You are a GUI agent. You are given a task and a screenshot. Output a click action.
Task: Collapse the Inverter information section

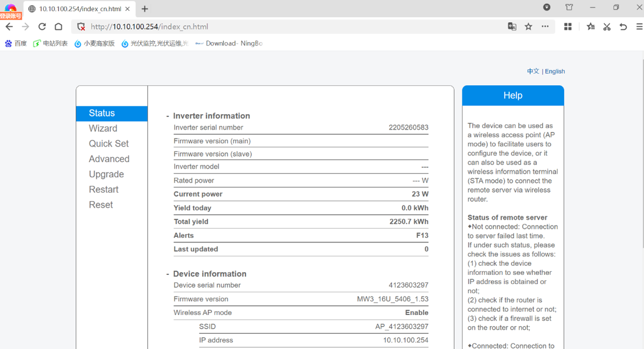point(167,116)
